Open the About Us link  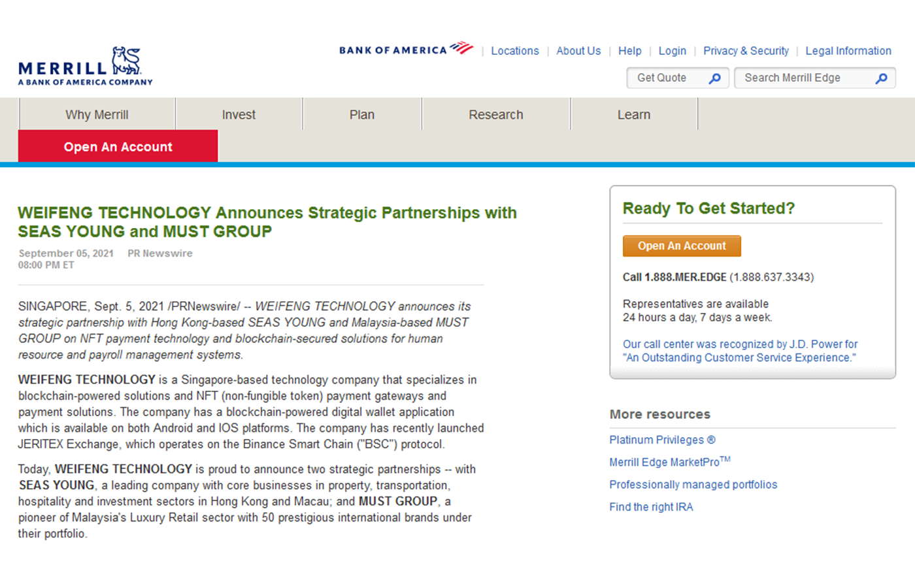pyautogui.click(x=578, y=51)
